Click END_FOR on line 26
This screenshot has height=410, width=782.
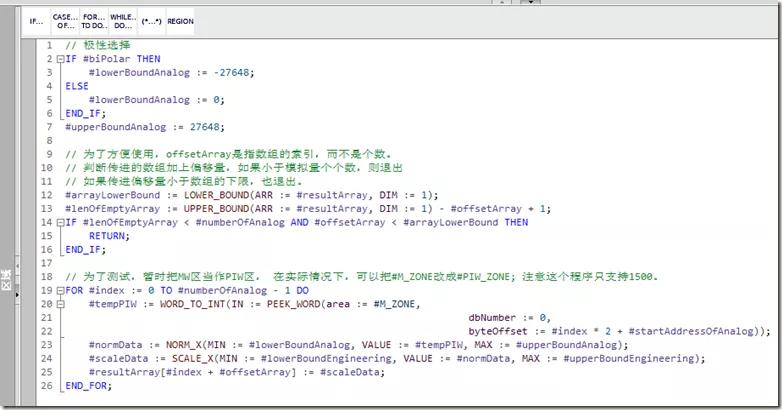(x=86, y=386)
